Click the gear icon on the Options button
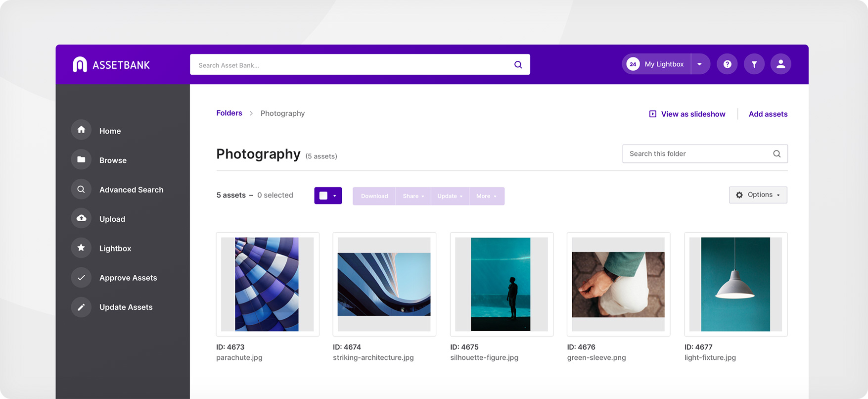The height and width of the screenshot is (399, 868). (x=739, y=195)
